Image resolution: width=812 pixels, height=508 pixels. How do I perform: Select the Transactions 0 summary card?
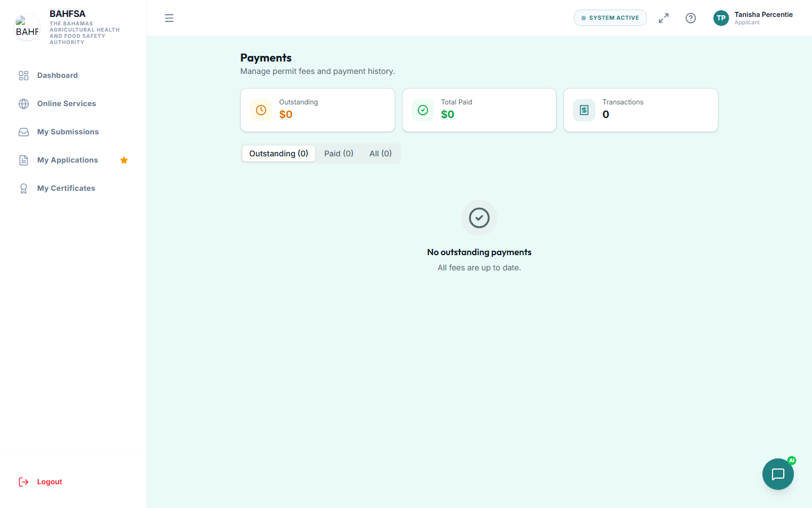pos(641,110)
